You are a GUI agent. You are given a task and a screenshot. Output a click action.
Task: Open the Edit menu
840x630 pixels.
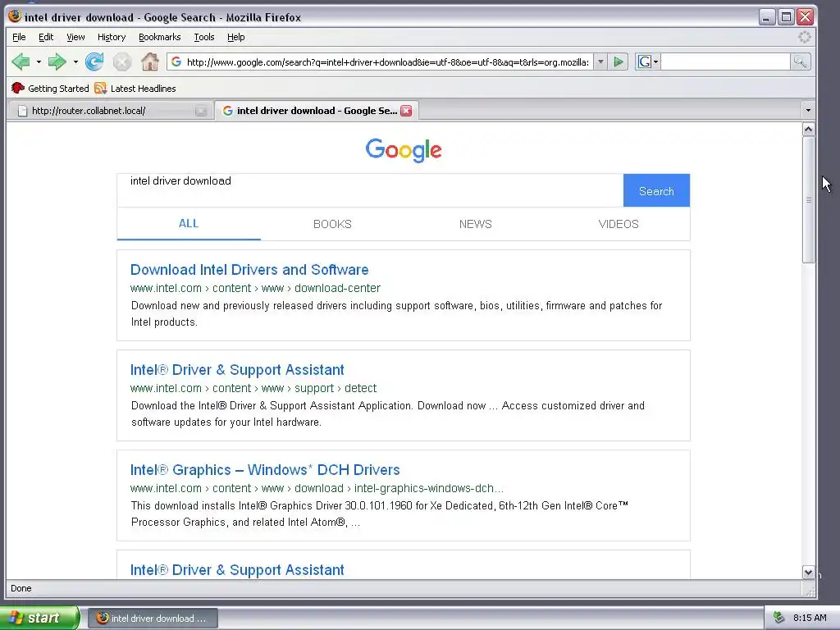(46, 37)
